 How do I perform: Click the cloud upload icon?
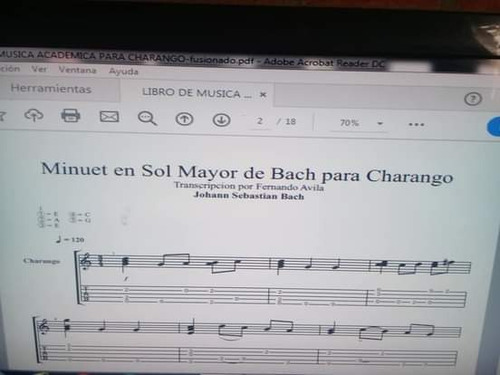(34, 115)
